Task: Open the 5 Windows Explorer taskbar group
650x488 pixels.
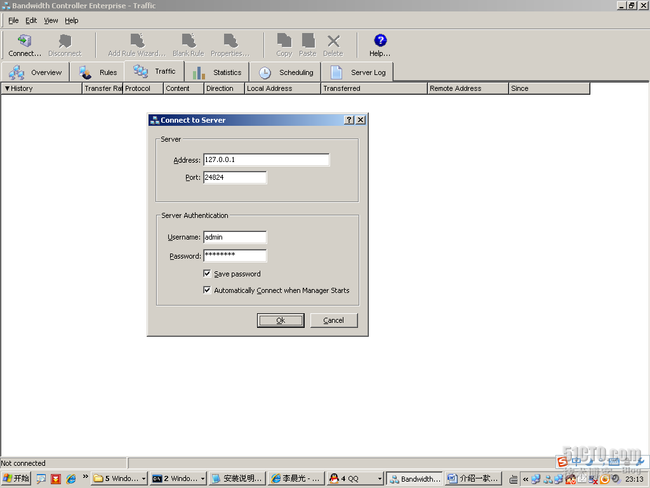Action: (x=119, y=478)
